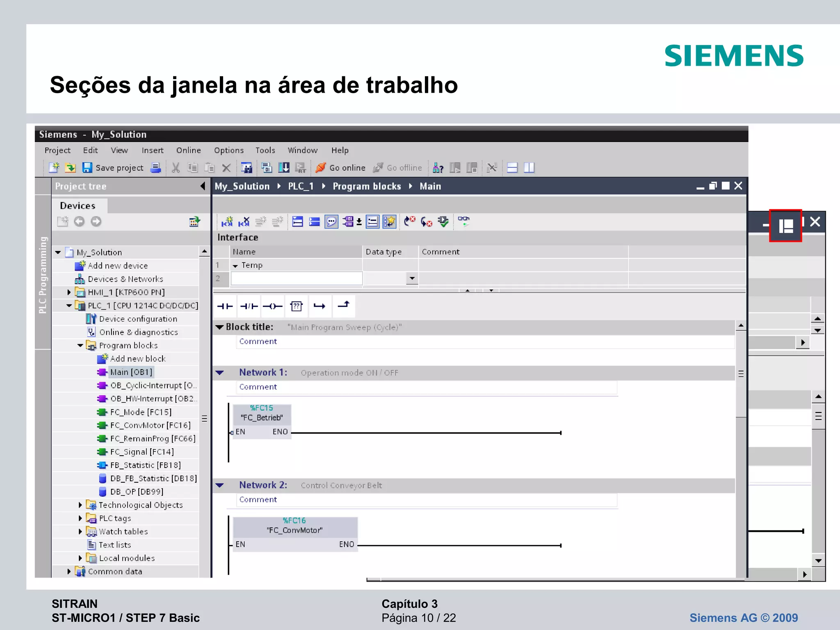The image size is (840, 630).
Task: Click the Split editor vertically icon
Action: coord(529,167)
